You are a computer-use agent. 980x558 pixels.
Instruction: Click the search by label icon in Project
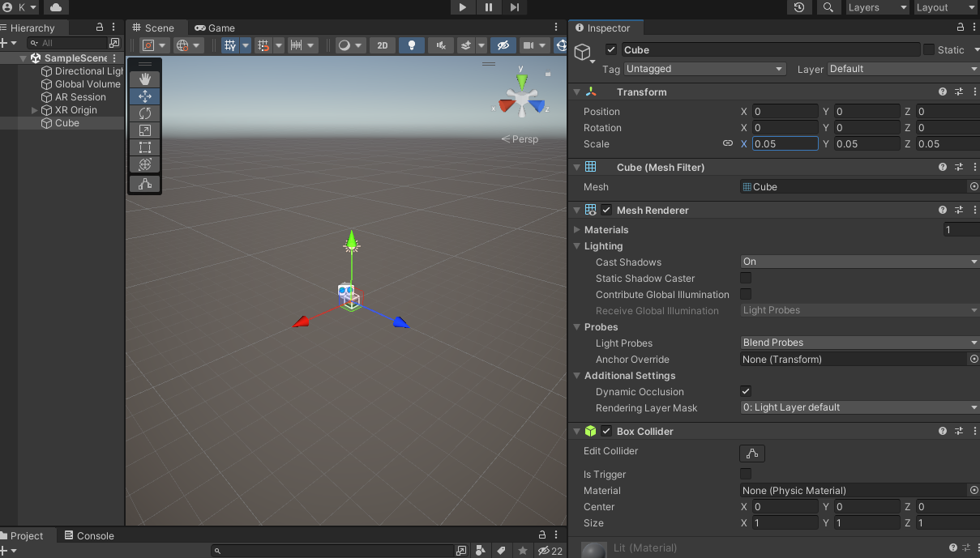coord(502,551)
